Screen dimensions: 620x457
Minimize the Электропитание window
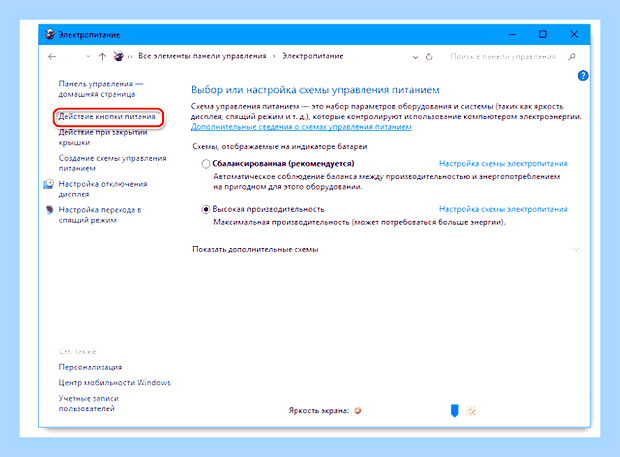pyautogui.click(x=512, y=34)
